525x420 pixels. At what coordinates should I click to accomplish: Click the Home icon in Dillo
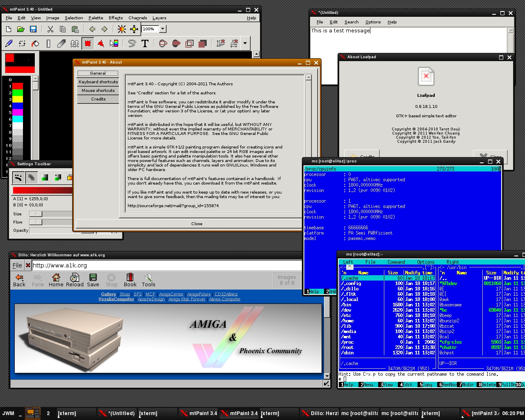56,280
